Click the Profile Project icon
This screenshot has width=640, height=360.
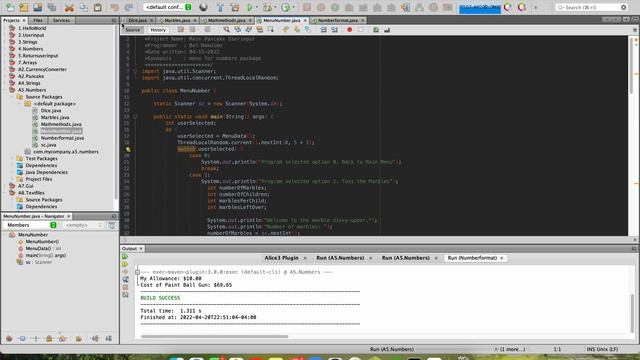(x=285, y=7)
